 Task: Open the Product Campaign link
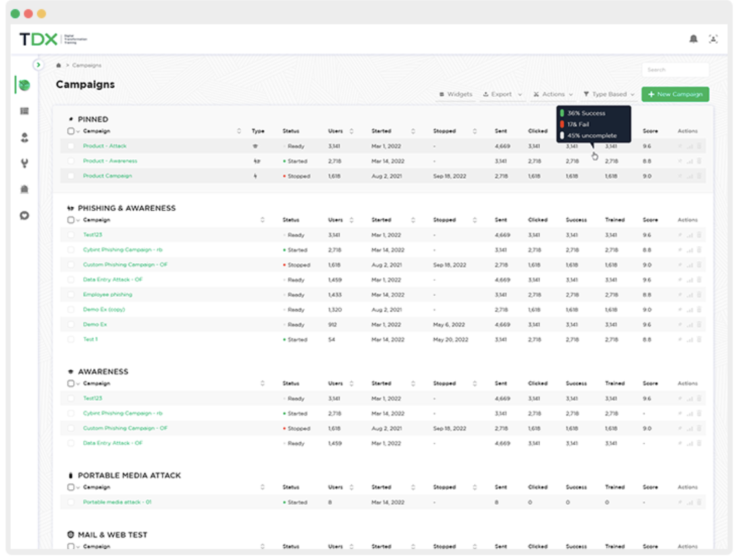(x=107, y=176)
